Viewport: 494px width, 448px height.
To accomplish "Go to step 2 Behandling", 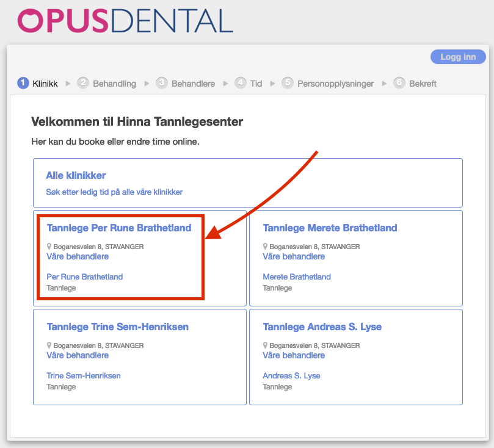I will (x=107, y=84).
